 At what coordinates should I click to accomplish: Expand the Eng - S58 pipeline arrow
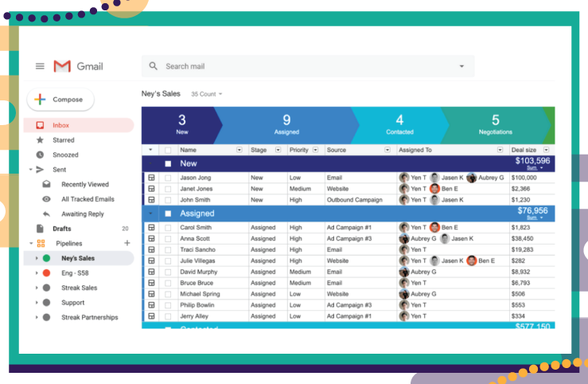[37, 273]
